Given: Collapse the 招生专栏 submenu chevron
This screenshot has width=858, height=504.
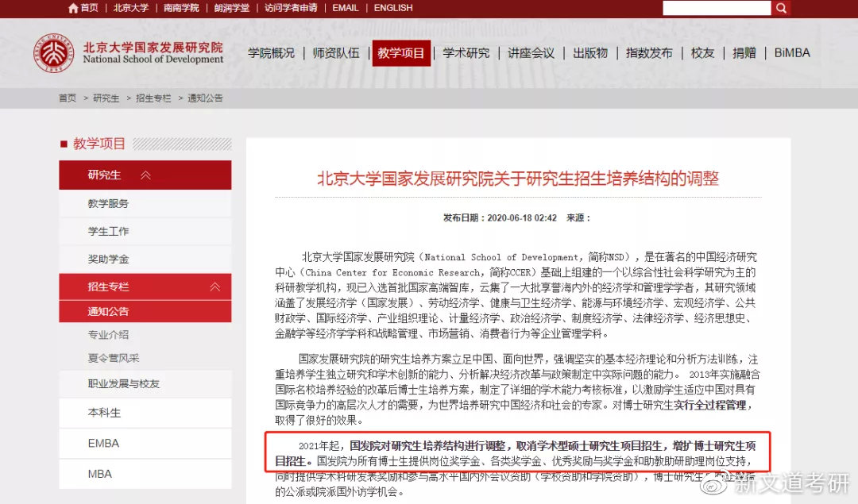Looking at the screenshot, I should pyautogui.click(x=215, y=287).
